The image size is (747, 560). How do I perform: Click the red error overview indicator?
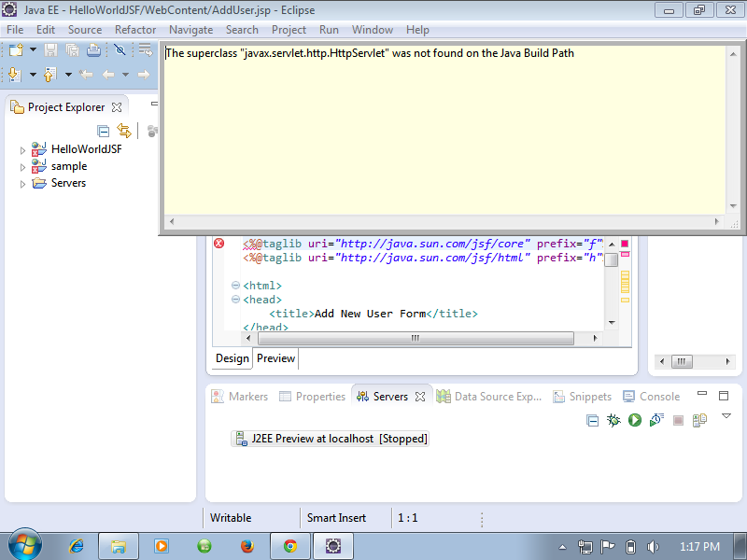tap(625, 244)
